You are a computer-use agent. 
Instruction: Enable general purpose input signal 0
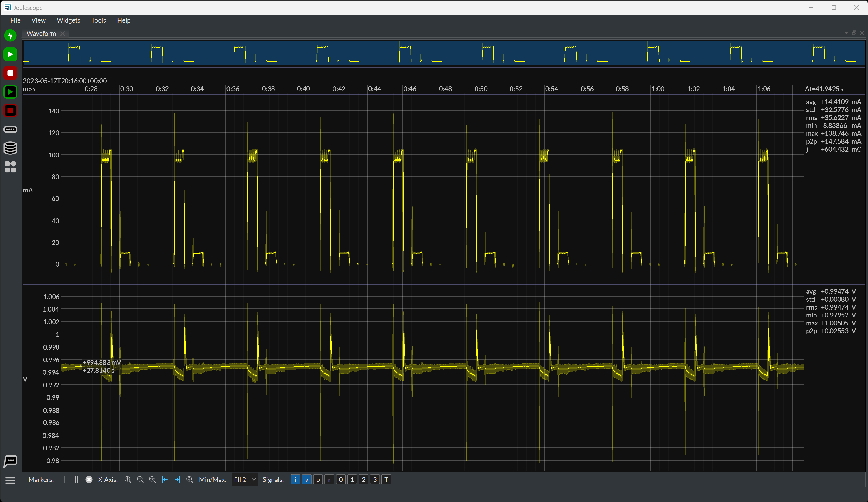[341, 480]
